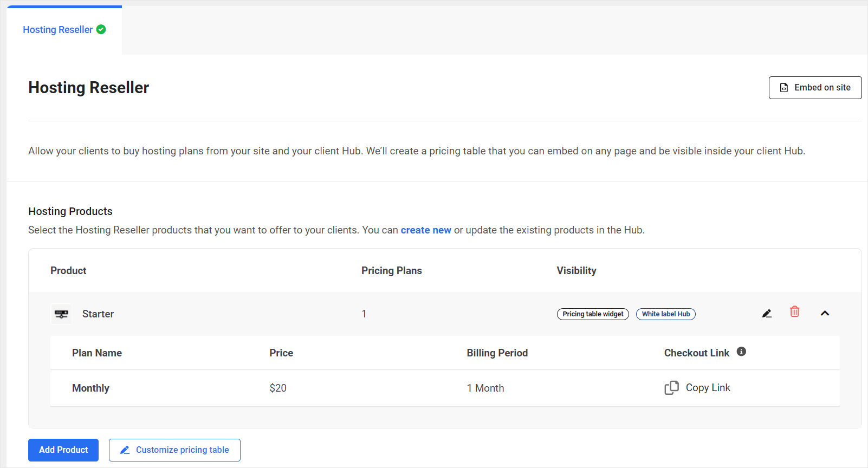This screenshot has width=868, height=468.
Task: Click the Pricing Plans column header
Action: (392, 271)
